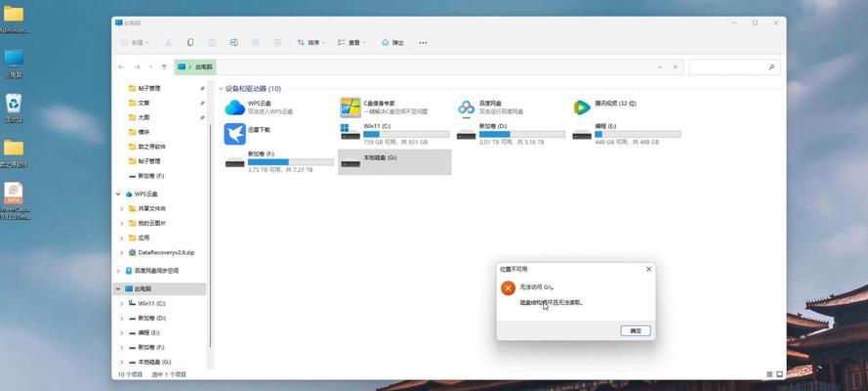This screenshot has height=391, width=868.
Task: Open the 查看 View dropdown
Action: (351, 43)
